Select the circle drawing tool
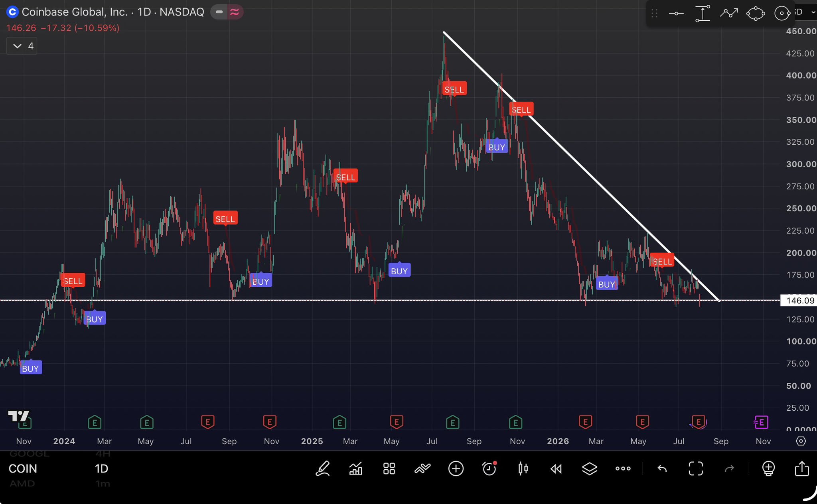 (x=782, y=14)
